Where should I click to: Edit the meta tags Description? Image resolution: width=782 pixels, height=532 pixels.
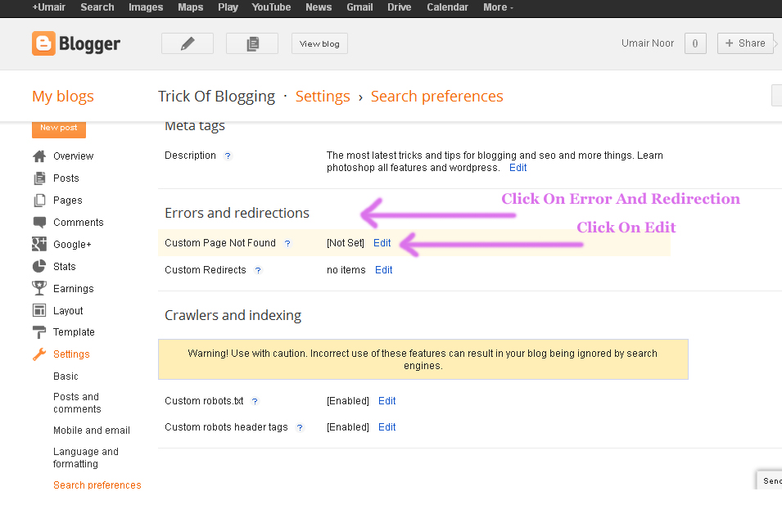pyautogui.click(x=518, y=168)
